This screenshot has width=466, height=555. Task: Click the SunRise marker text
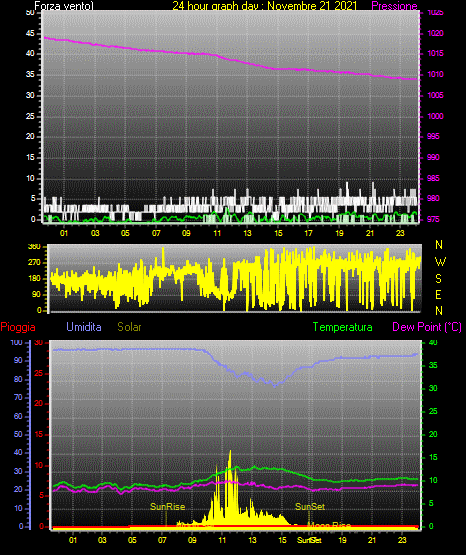click(167, 507)
